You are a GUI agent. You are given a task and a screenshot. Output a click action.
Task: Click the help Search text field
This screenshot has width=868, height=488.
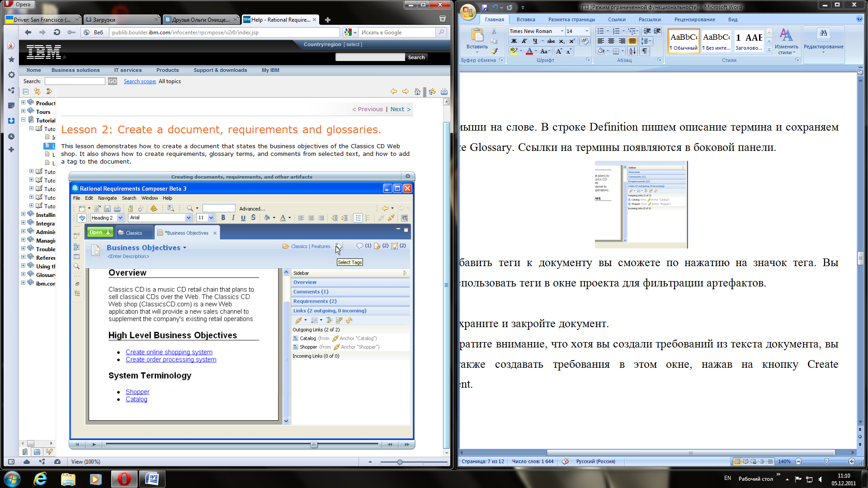(75, 81)
